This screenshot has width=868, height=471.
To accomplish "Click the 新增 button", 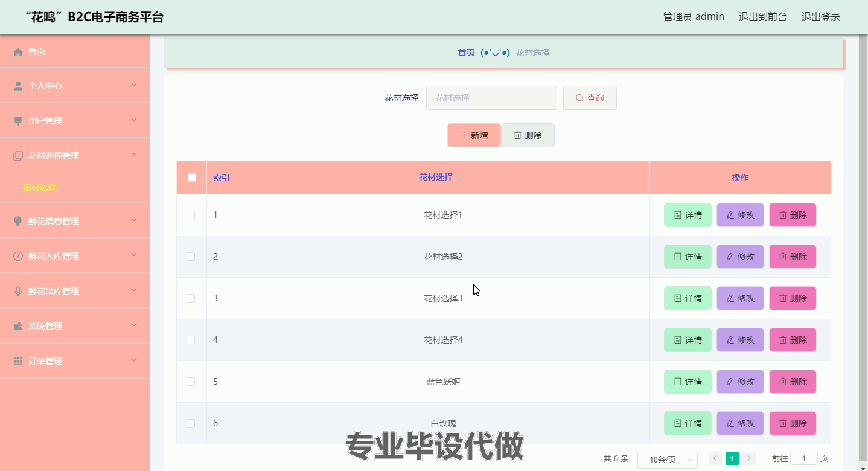I will [x=474, y=135].
